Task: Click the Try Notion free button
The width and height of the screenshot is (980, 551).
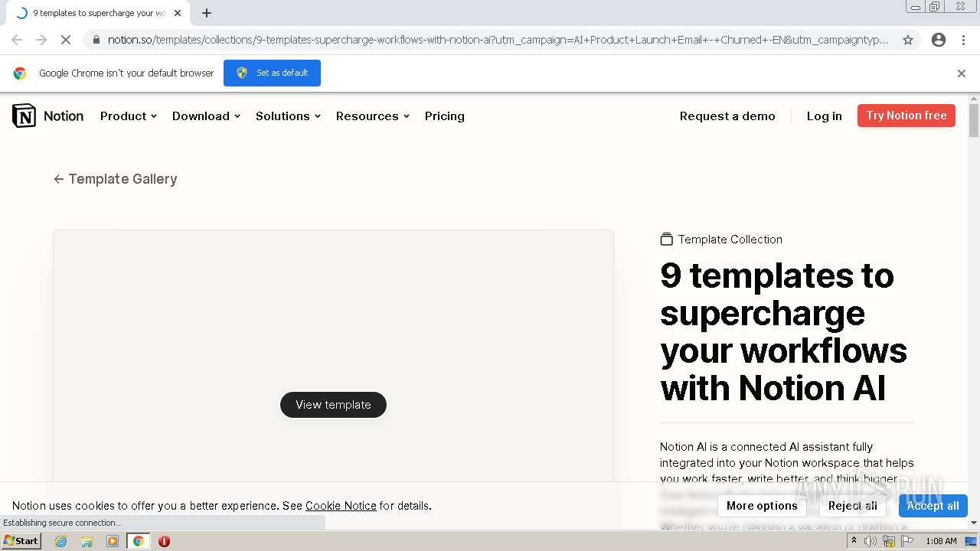Action: click(x=906, y=116)
